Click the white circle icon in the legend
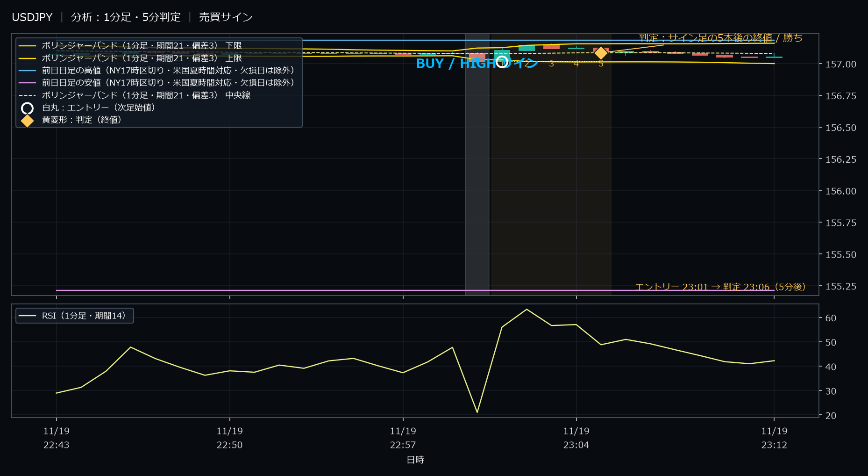This screenshot has height=476, width=868. (x=27, y=108)
